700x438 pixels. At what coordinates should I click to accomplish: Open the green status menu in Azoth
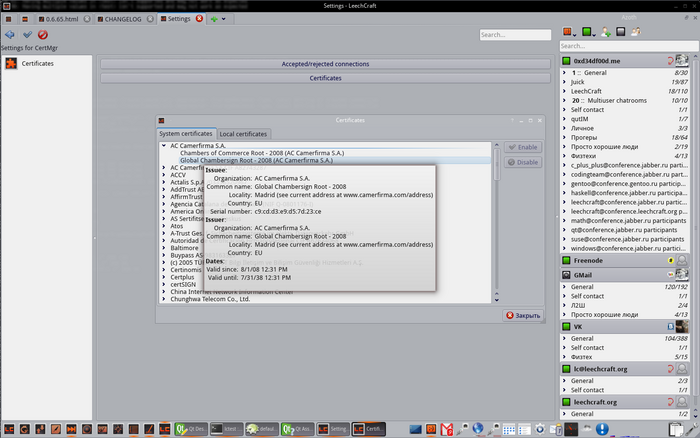click(x=588, y=32)
